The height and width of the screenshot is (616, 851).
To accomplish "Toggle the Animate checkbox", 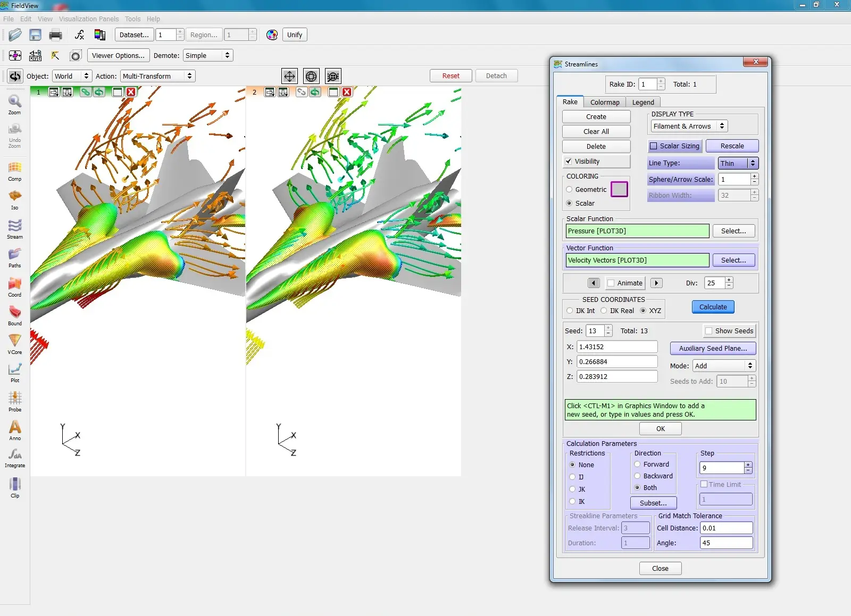I will click(611, 283).
